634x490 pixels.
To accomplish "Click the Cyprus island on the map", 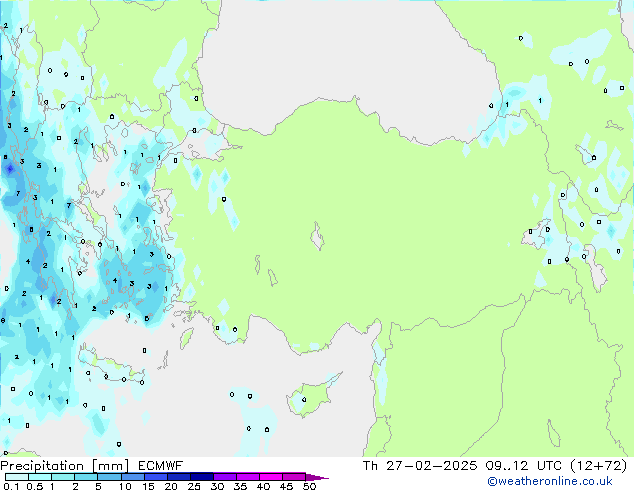I will (x=311, y=397).
